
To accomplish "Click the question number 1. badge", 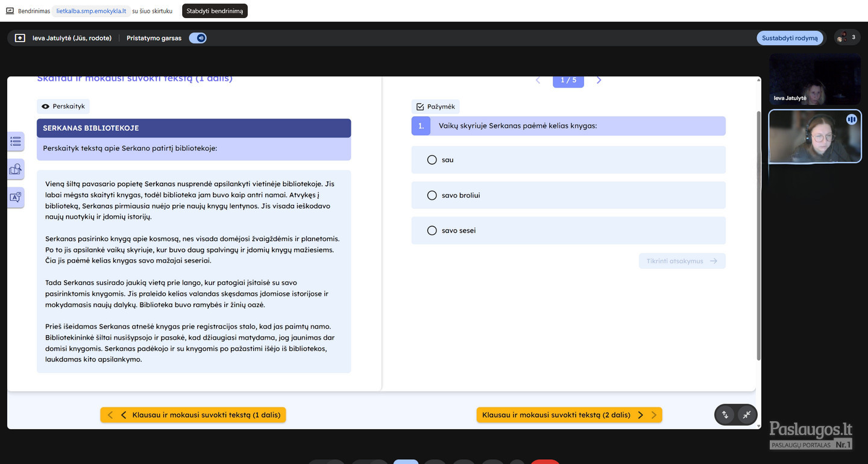I will coord(421,126).
